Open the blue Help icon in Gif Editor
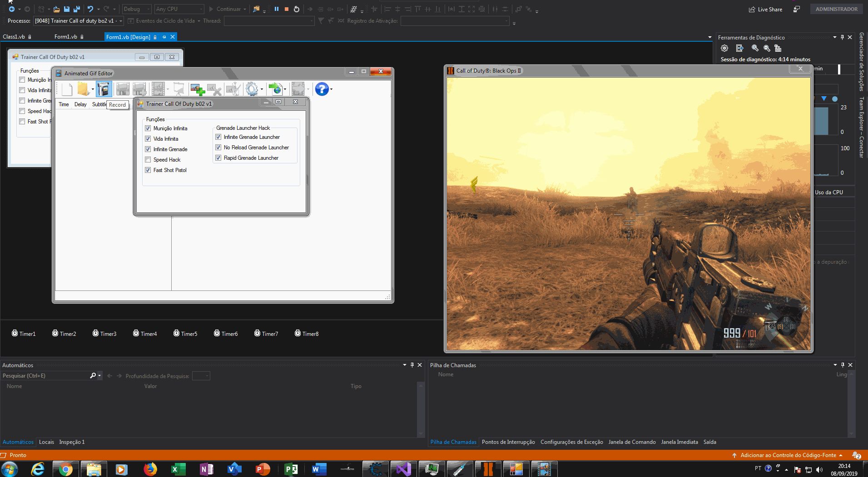868x477 pixels. [322, 89]
